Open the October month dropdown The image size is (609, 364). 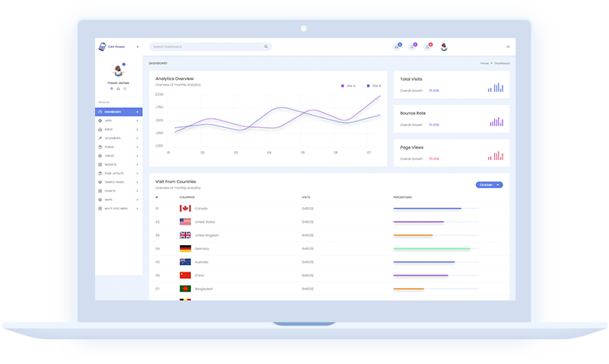(x=489, y=185)
